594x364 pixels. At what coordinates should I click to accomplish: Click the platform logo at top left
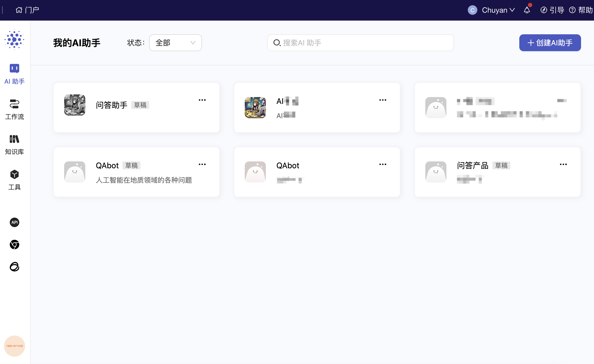pos(15,40)
